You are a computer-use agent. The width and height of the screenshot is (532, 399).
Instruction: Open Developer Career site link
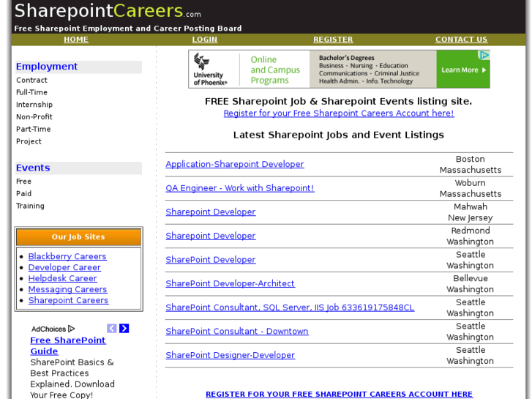click(x=64, y=267)
